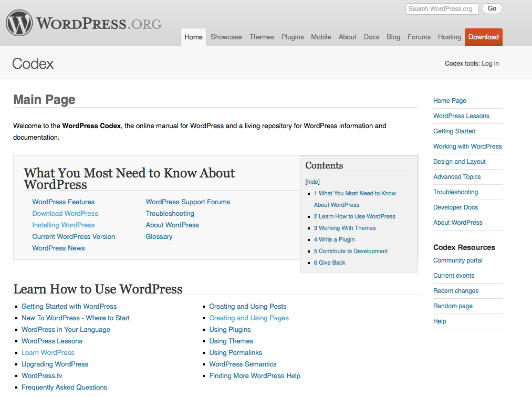Click the Go search button
Viewport: 532px width, 398px height.
[492, 8]
